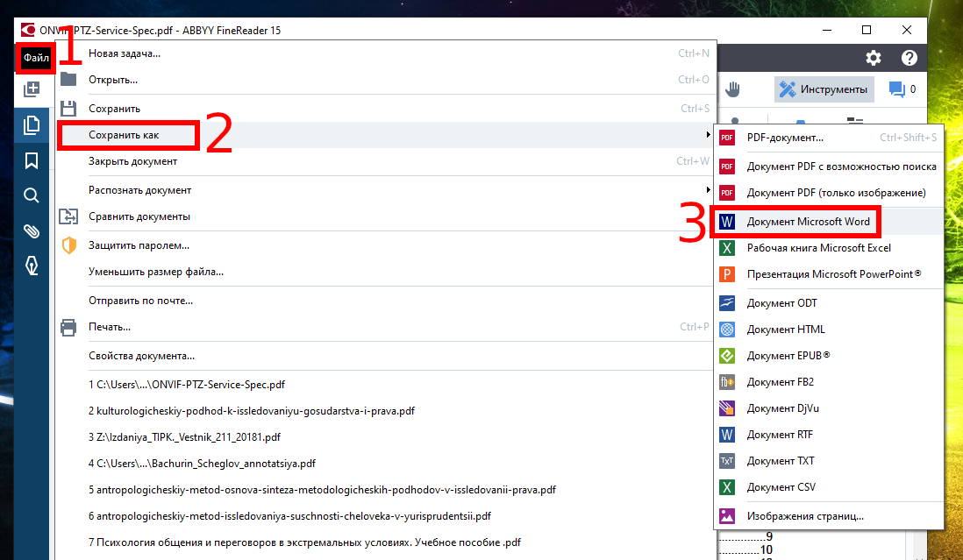This screenshot has width=963, height=560.
Task: Click the ODT icon
Action: 727,303
